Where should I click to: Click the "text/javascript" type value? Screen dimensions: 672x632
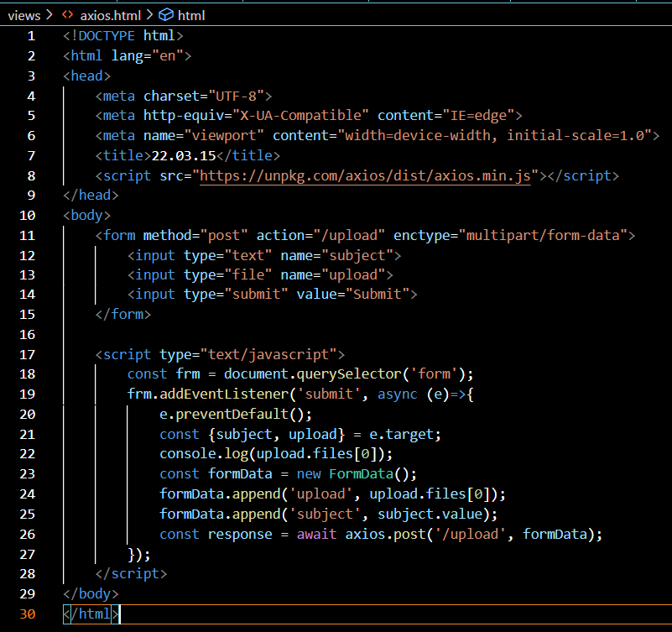pyautogui.click(x=268, y=354)
